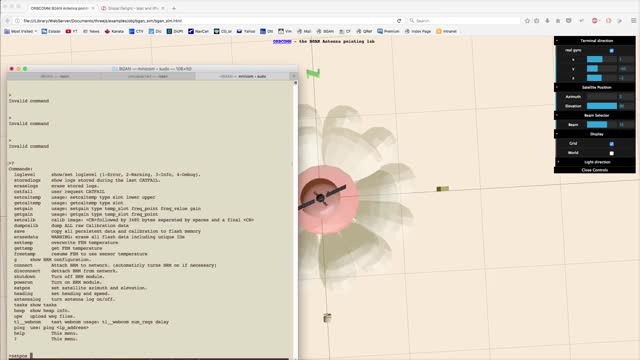Collapse the Display folder
Image resolution: width=640 pixels, height=360 pixels.
(595, 134)
